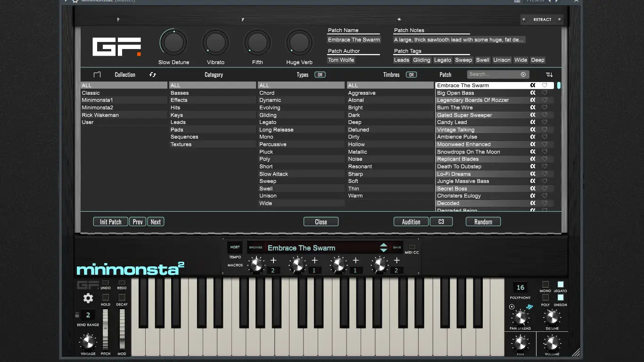Click the bend range lock icon
644x362 pixels.
pyautogui.click(x=77, y=315)
